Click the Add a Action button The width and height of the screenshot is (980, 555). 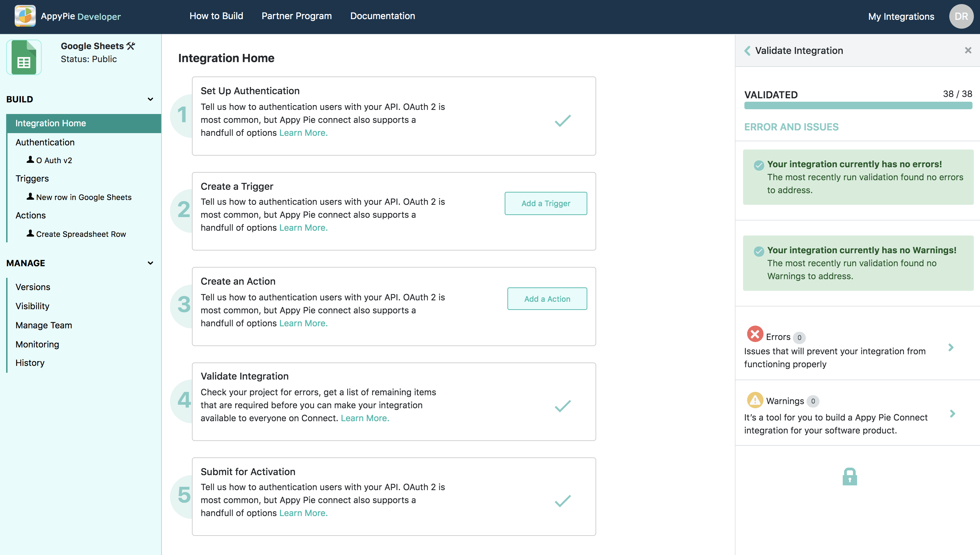pos(547,298)
